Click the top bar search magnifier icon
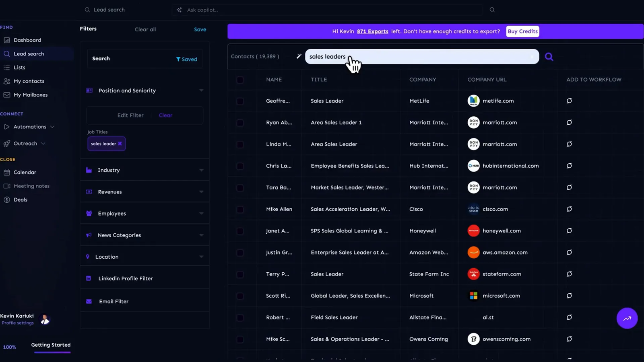 (492, 10)
